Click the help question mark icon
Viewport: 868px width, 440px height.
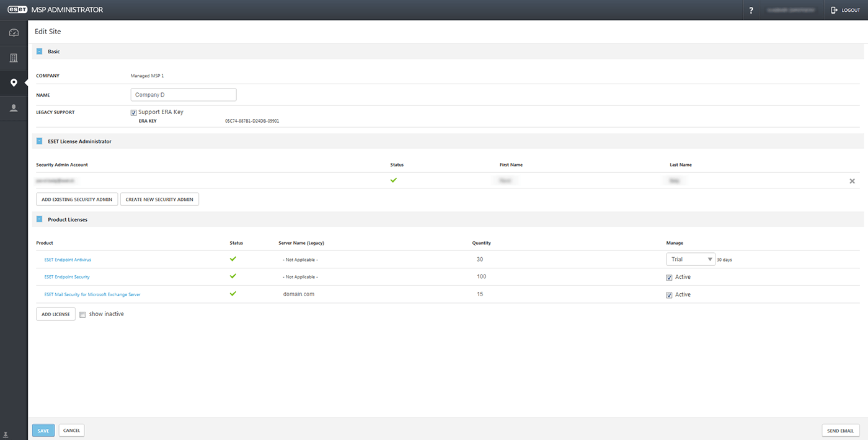[751, 11]
